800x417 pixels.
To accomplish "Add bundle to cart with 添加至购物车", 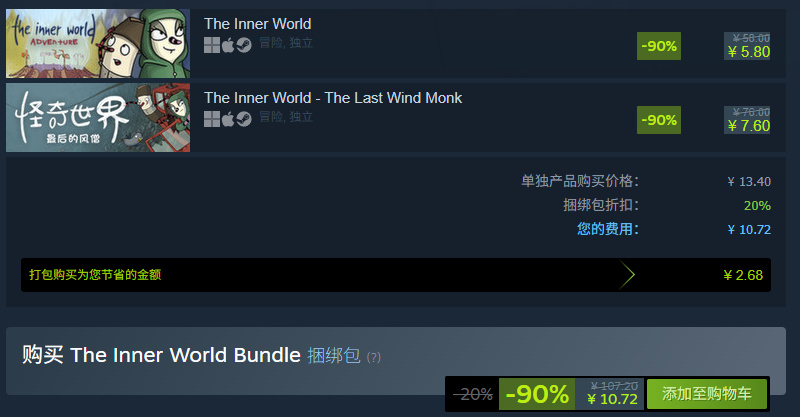I will click(x=707, y=394).
